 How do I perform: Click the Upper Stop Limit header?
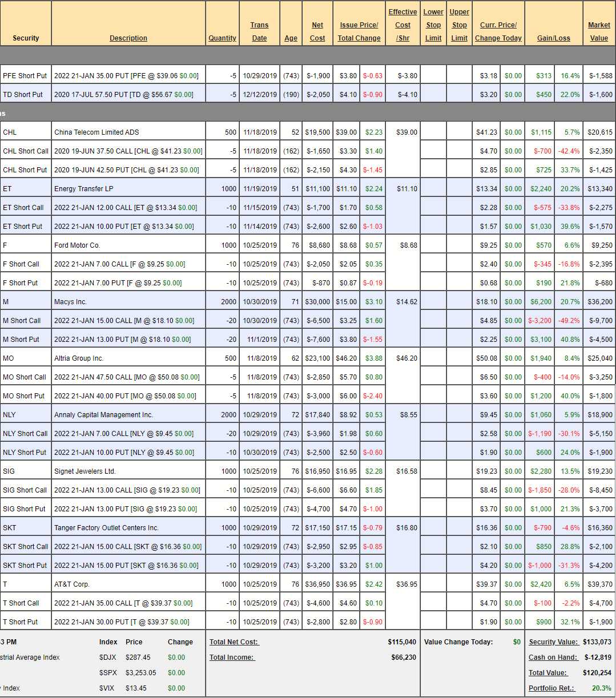[x=459, y=25]
